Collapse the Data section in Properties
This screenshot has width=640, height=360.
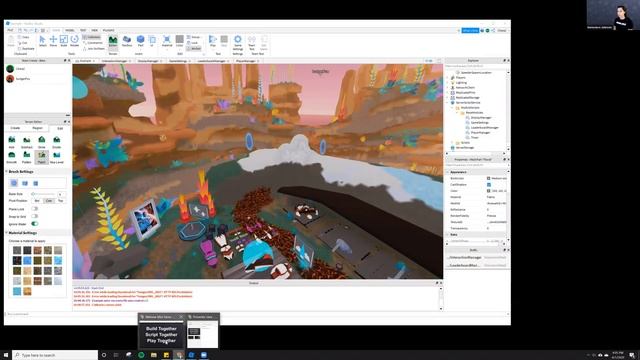(x=447, y=235)
